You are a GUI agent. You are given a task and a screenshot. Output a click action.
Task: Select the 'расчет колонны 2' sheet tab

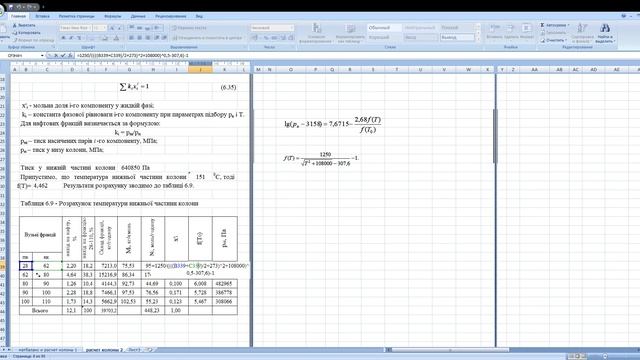(104, 350)
